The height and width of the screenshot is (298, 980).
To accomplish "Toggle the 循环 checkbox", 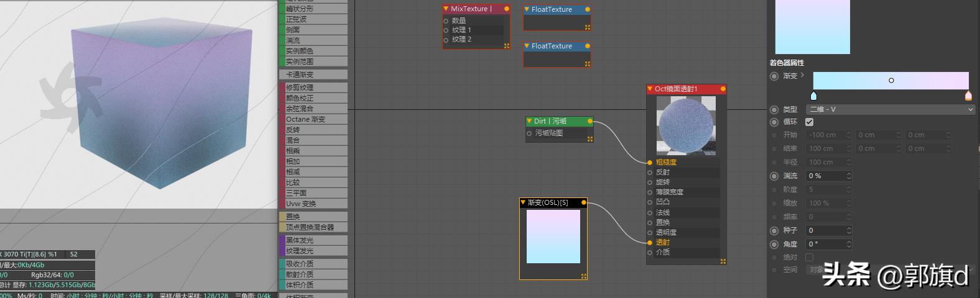I will click(x=810, y=122).
